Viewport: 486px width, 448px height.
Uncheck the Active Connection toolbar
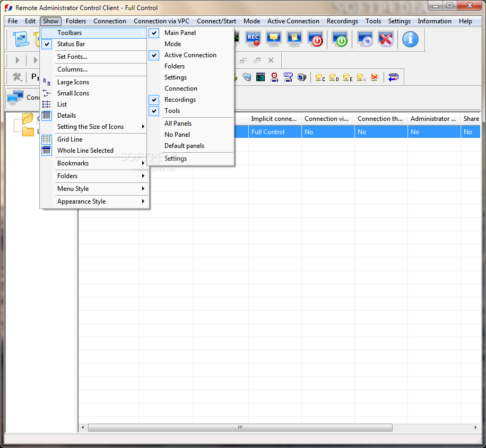[x=190, y=55]
